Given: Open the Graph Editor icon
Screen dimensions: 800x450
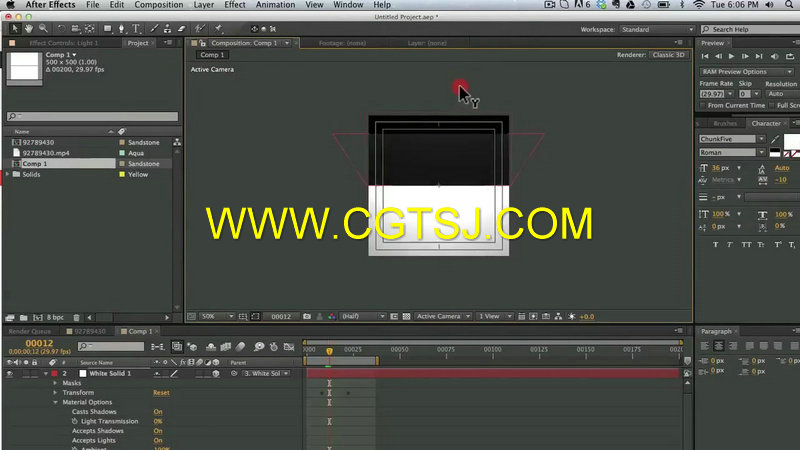Looking at the screenshot, I should coord(289,347).
